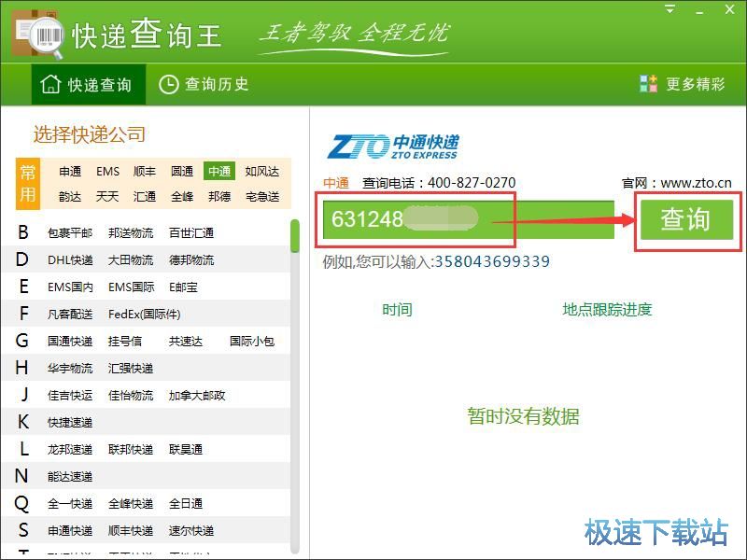Choose 加拿大邮政 under J
Image resolution: width=747 pixels, height=560 pixels.
[197, 396]
